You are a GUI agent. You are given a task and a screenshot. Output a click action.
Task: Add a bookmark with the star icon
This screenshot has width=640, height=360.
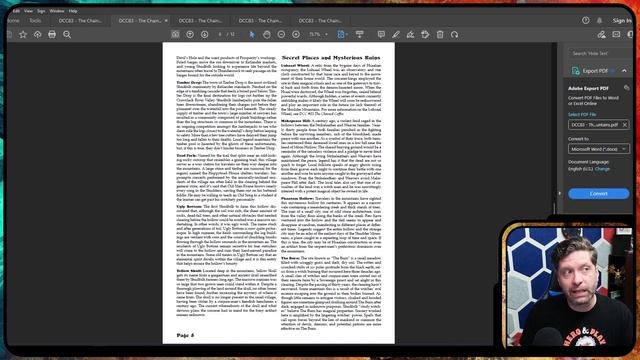[x=23, y=35]
